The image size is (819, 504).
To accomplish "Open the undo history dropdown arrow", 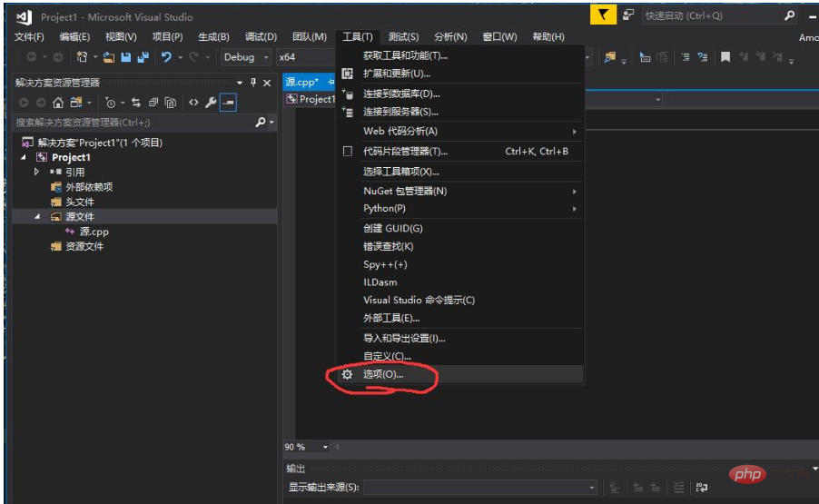I will point(180,57).
